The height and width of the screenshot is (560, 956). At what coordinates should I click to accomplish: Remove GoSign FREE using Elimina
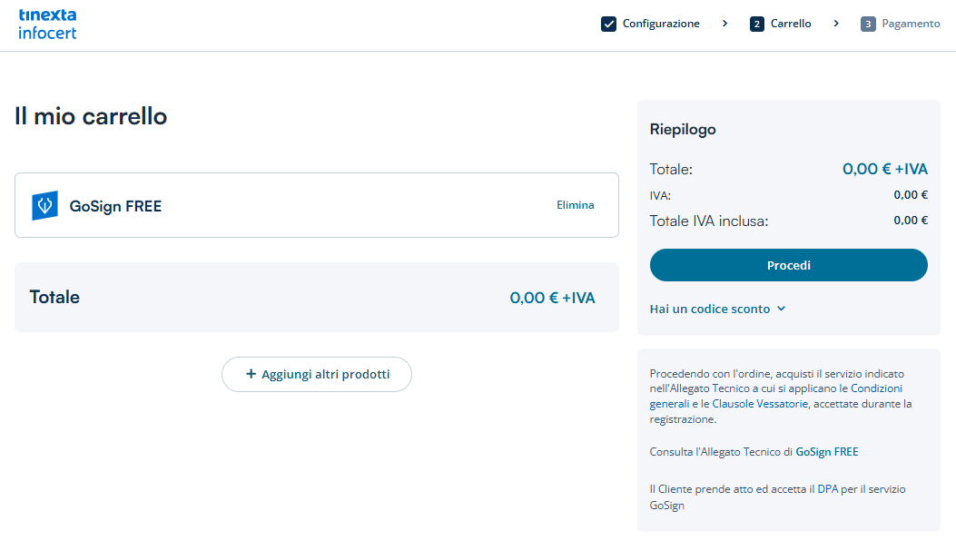click(x=575, y=205)
